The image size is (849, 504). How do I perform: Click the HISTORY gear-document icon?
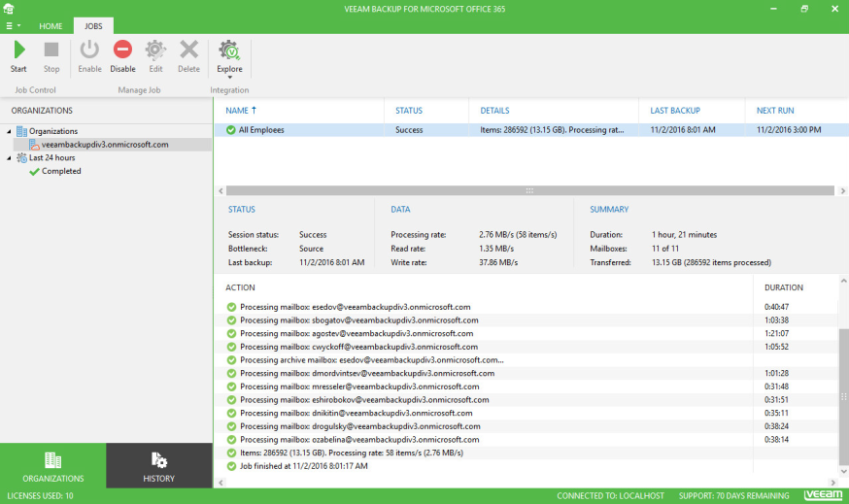[158, 460]
